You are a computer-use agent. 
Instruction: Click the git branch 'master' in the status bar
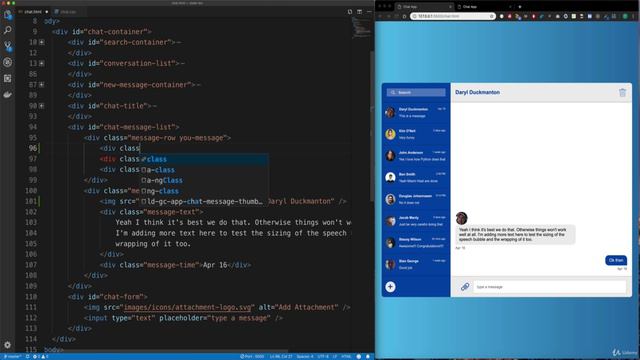click(x=12, y=356)
